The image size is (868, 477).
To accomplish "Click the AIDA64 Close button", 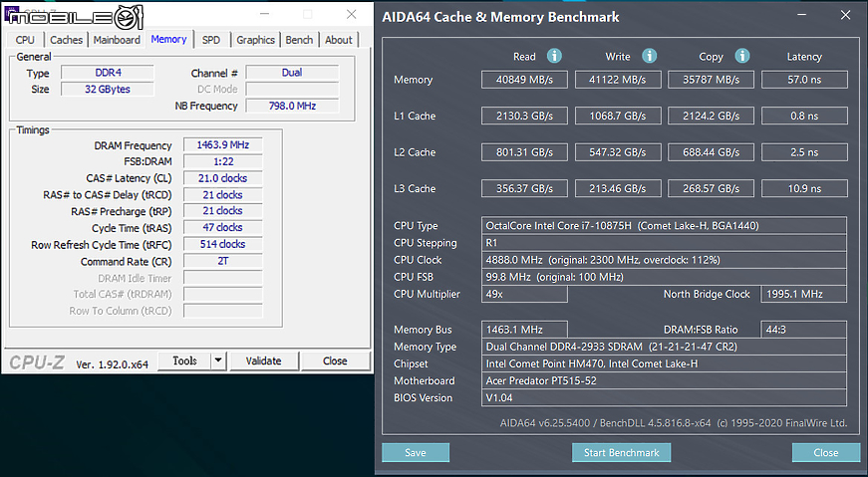I will pos(825,453).
